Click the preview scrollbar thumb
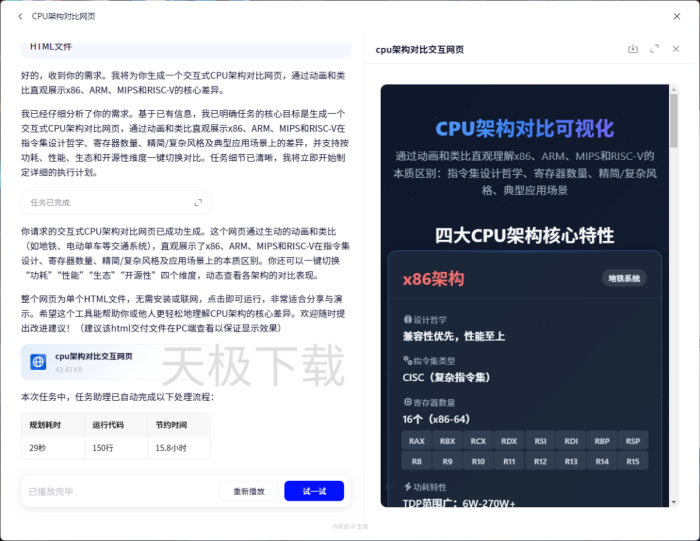This screenshot has height=541, width=700. coord(674,121)
